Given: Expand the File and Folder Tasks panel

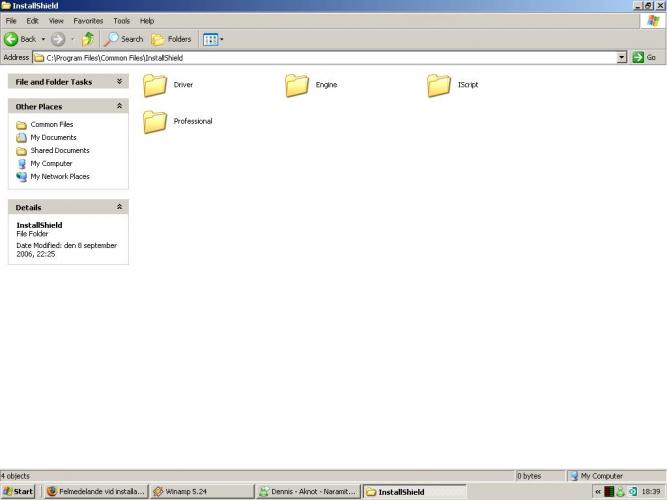Looking at the screenshot, I should [x=120, y=82].
